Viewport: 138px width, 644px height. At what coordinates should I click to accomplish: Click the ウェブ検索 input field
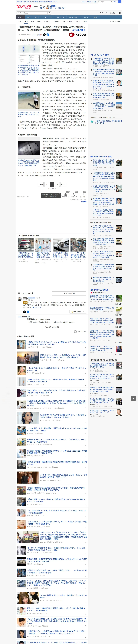[104, 2]
